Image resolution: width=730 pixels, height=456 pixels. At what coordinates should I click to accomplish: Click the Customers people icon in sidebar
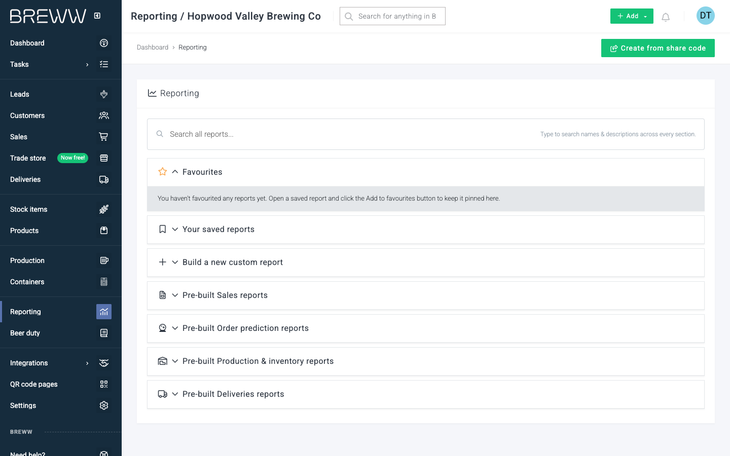pyautogui.click(x=104, y=116)
